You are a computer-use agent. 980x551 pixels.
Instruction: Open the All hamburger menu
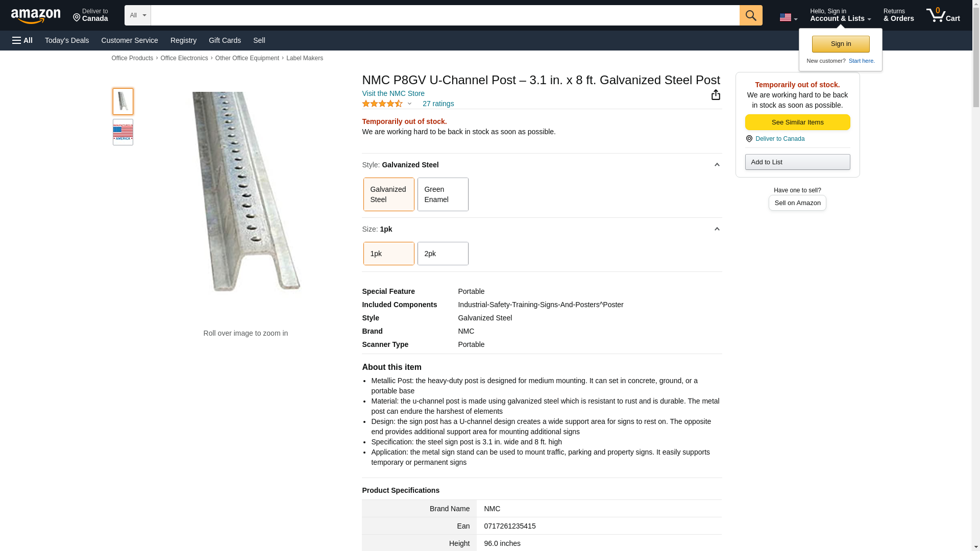(x=22, y=40)
